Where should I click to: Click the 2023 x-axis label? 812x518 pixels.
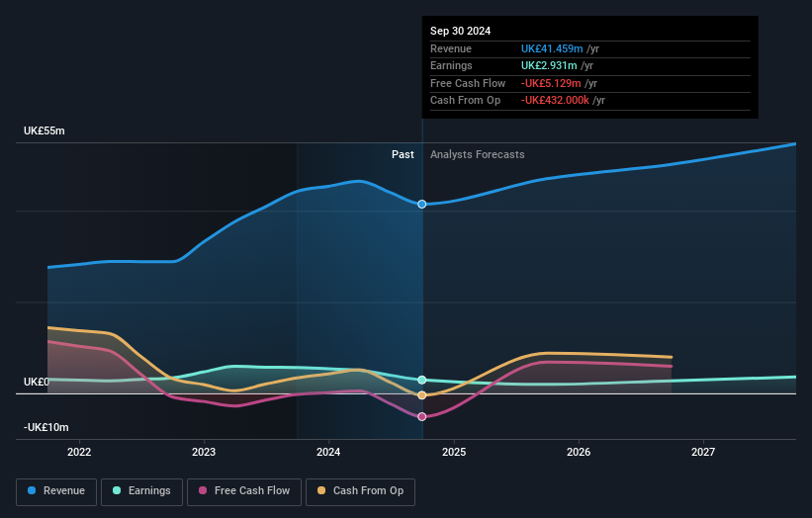pyautogui.click(x=204, y=453)
